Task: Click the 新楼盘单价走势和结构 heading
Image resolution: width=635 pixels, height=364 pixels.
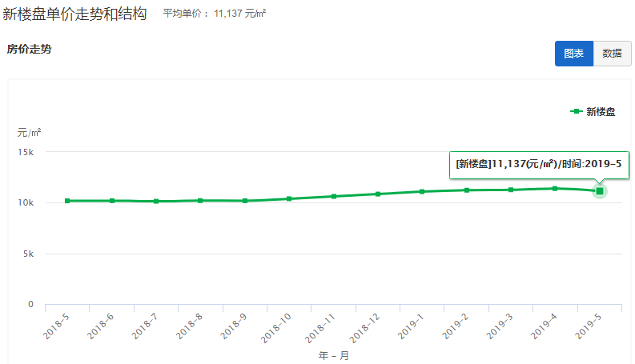Action: 74,14
